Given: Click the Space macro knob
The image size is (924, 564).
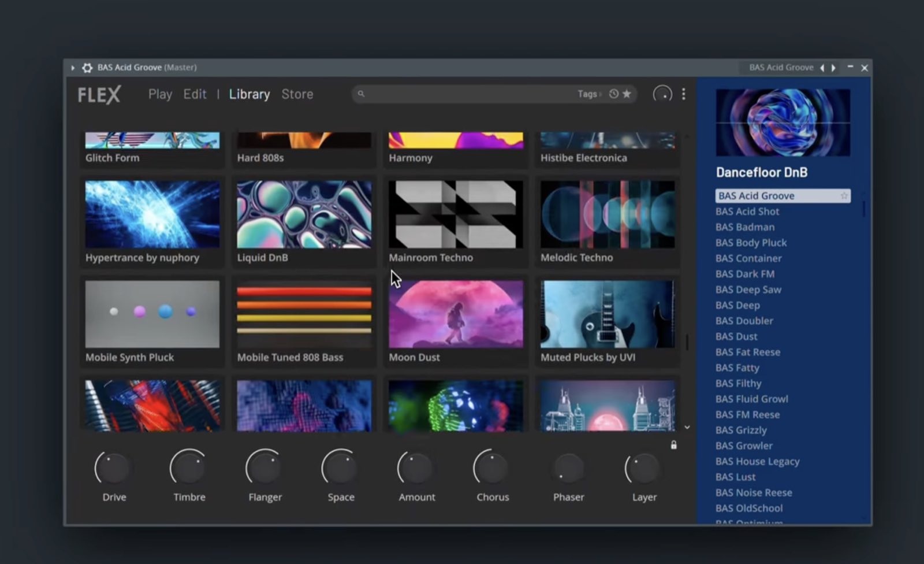Looking at the screenshot, I should 340,467.
